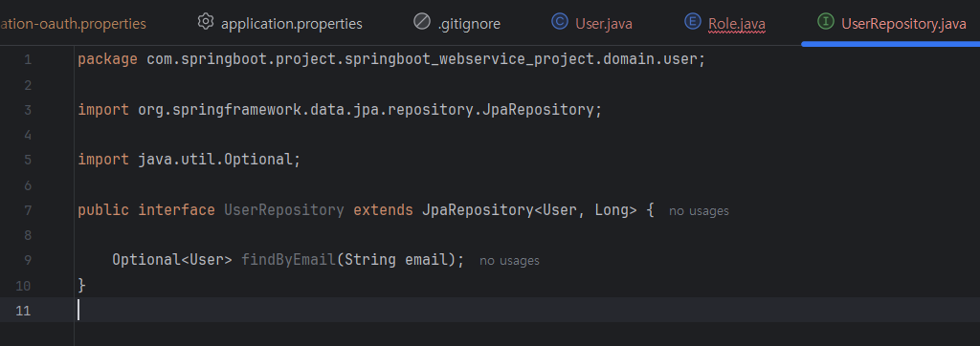Click the JpaRepository import statement
Screen dimensions: 980x346
340,110
